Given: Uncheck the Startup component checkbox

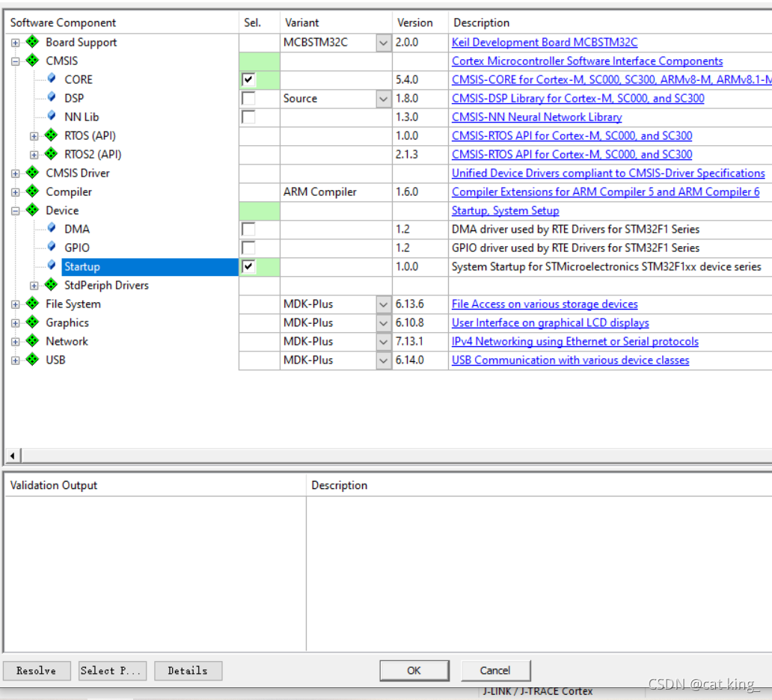Looking at the screenshot, I should [248, 266].
